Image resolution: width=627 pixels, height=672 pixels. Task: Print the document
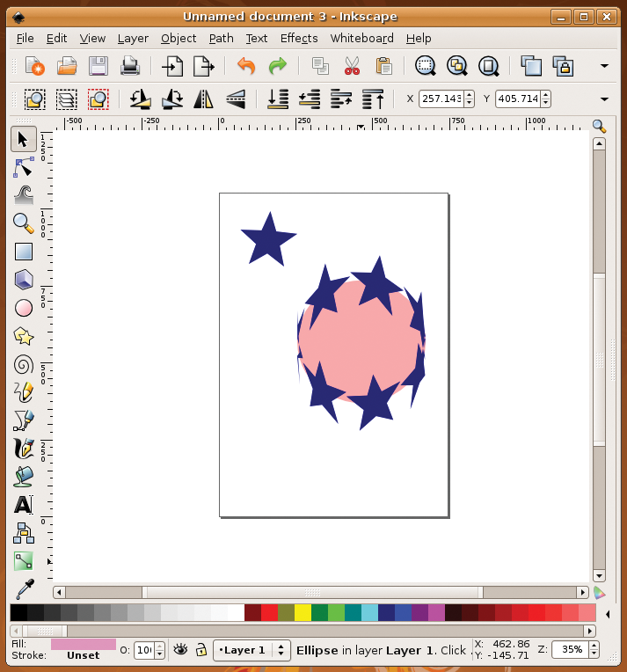click(130, 66)
